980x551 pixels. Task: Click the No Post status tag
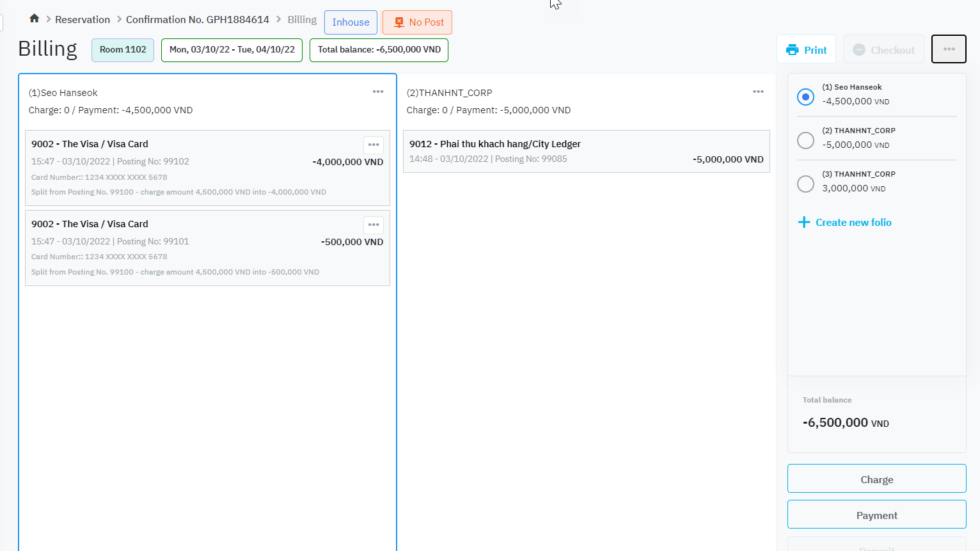click(x=417, y=22)
